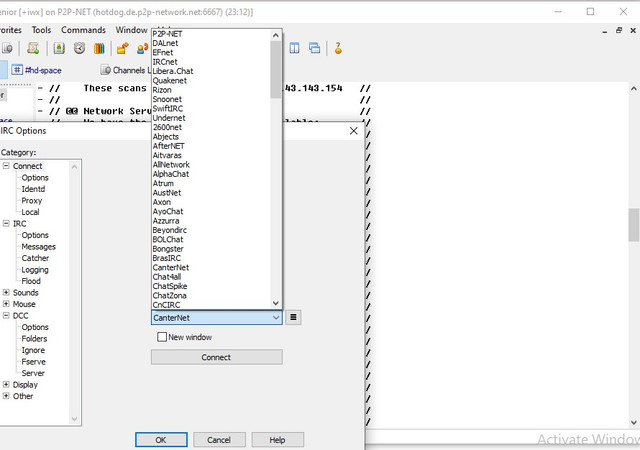Viewport: 640px width, 450px height.
Task: Restore the inner MDI child window
Action: click(619, 30)
